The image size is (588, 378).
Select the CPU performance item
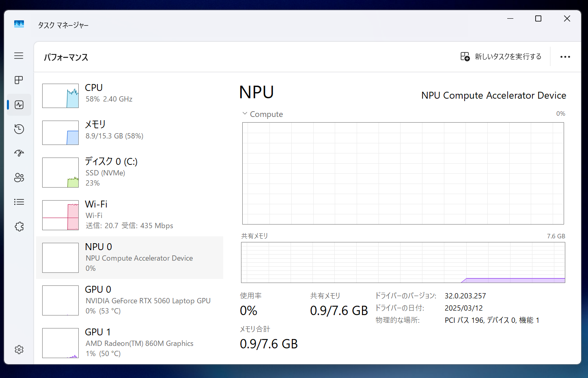point(130,95)
